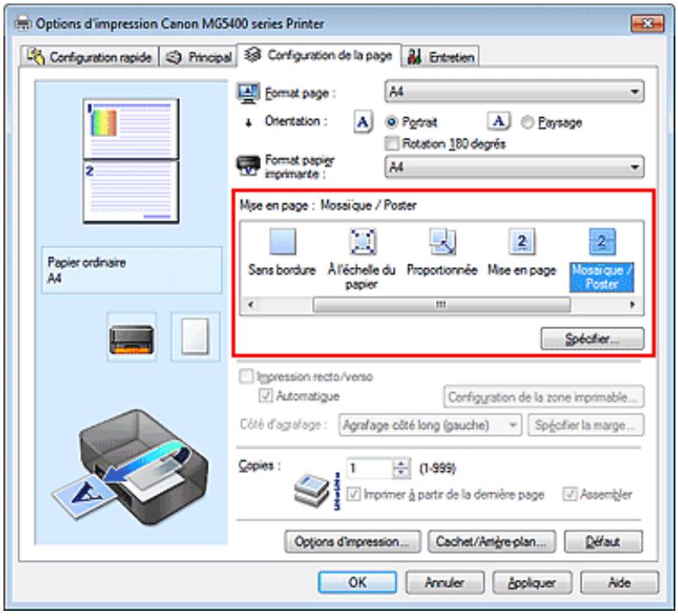Click the portrait orientation page icon
Screen dimensions: 678x616
[363, 122]
